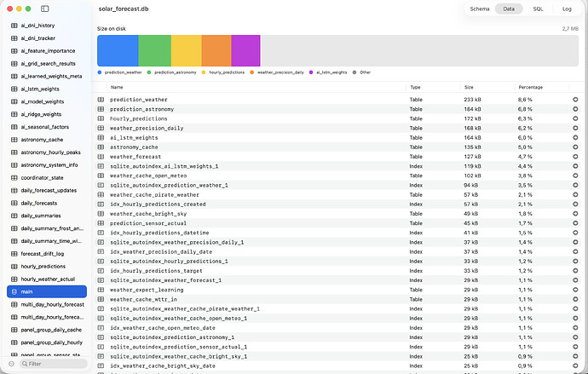Click blue prediction_weather bar segment

tap(118, 50)
